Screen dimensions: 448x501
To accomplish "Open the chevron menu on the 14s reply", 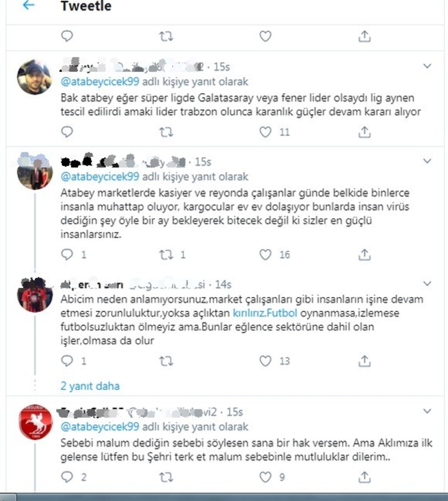I will [x=427, y=284].
